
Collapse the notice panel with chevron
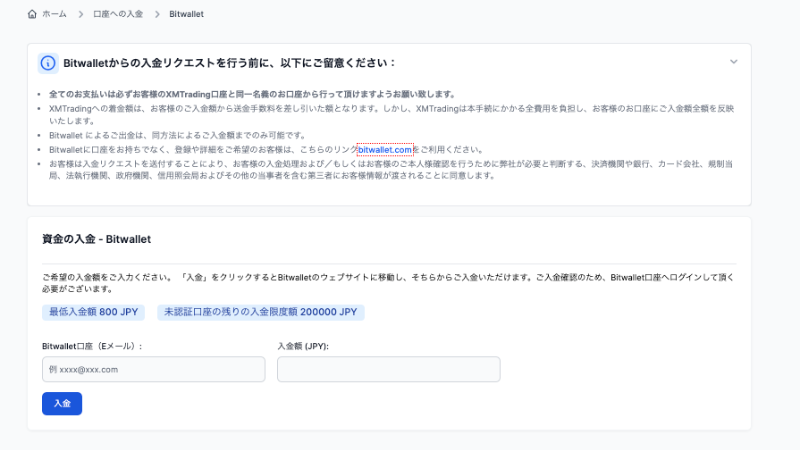(x=734, y=62)
